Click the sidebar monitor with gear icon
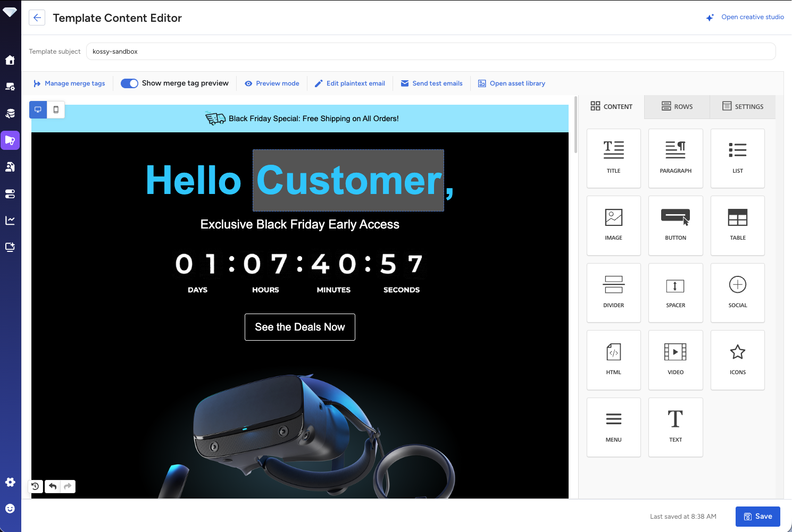 (10, 87)
